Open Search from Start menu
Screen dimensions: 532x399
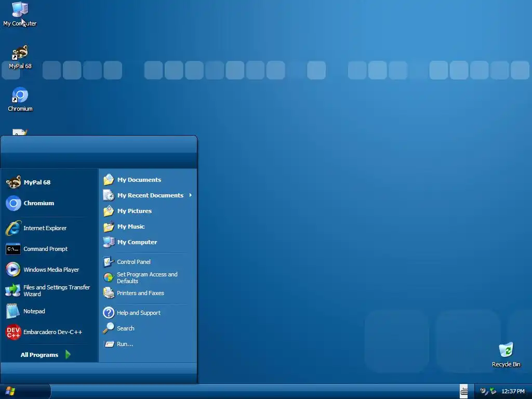point(148,328)
